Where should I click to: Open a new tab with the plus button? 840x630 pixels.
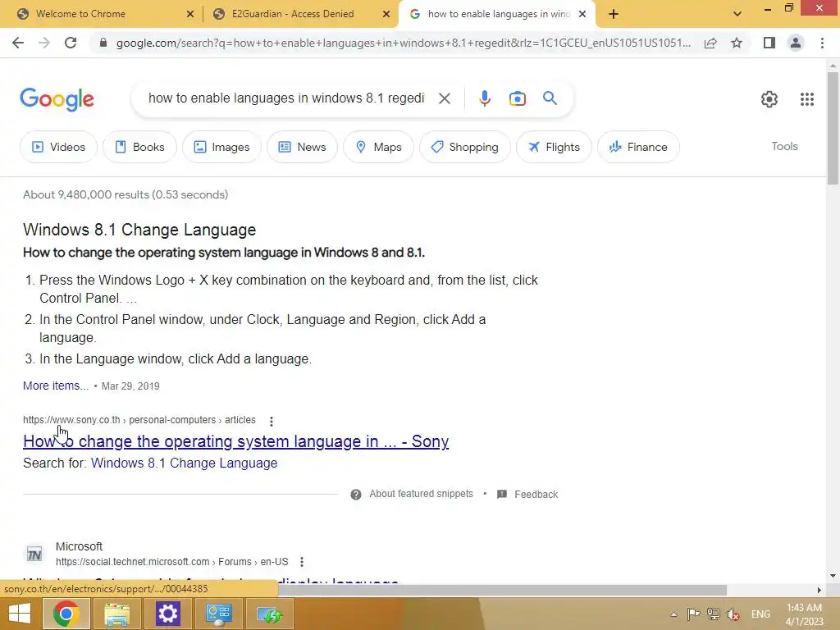click(614, 14)
